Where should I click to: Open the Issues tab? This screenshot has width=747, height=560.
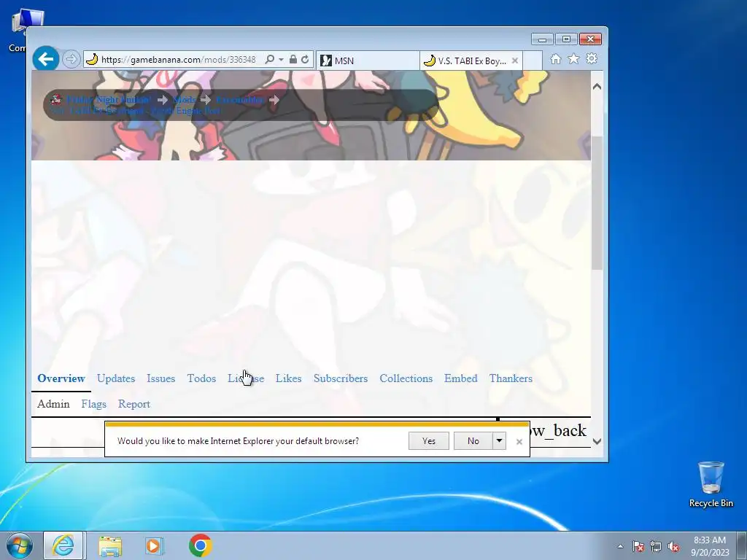(160, 378)
